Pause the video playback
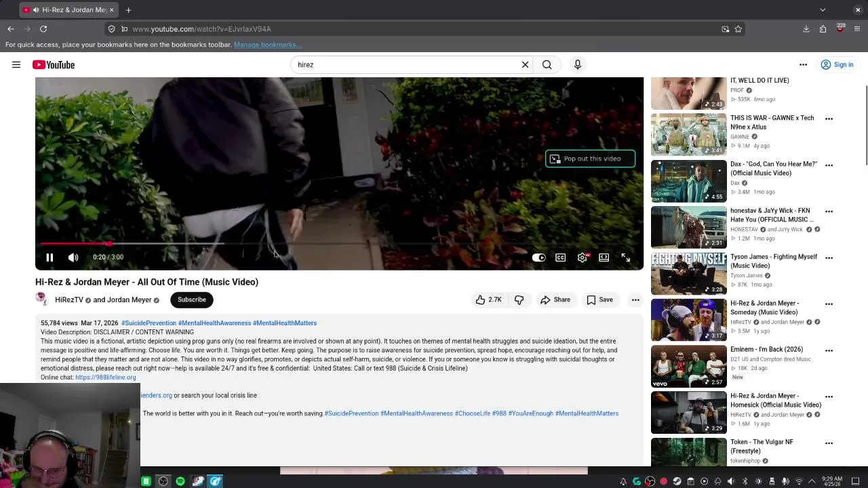This screenshot has height=488, width=868. (x=50, y=258)
